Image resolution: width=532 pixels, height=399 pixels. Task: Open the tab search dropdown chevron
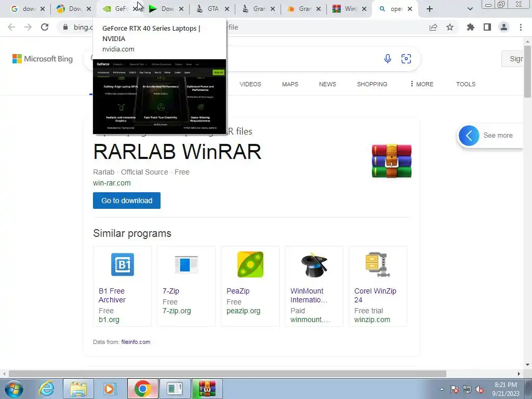(470, 9)
